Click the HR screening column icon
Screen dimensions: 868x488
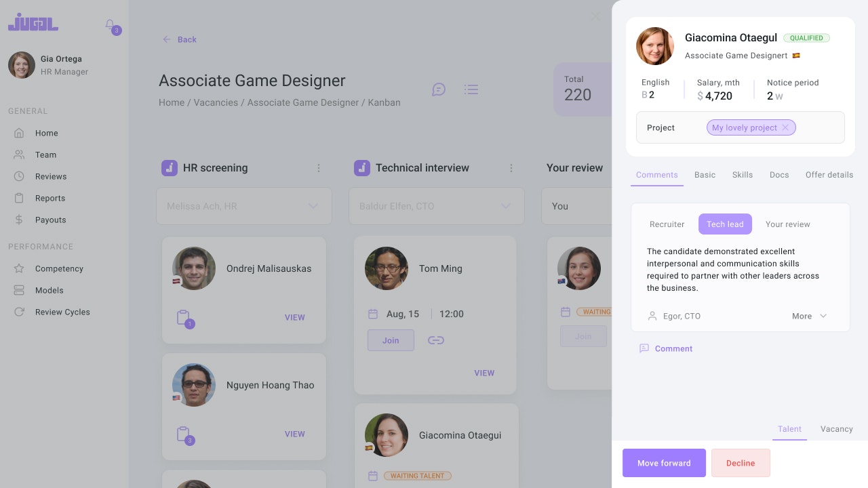(x=170, y=168)
